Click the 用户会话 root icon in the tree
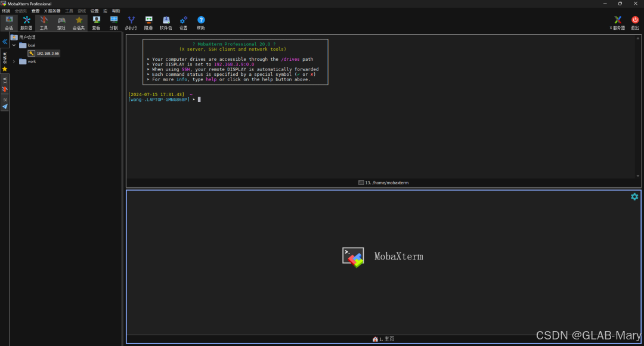The height and width of the screenshot is (346, 644). tap(14, 37)
